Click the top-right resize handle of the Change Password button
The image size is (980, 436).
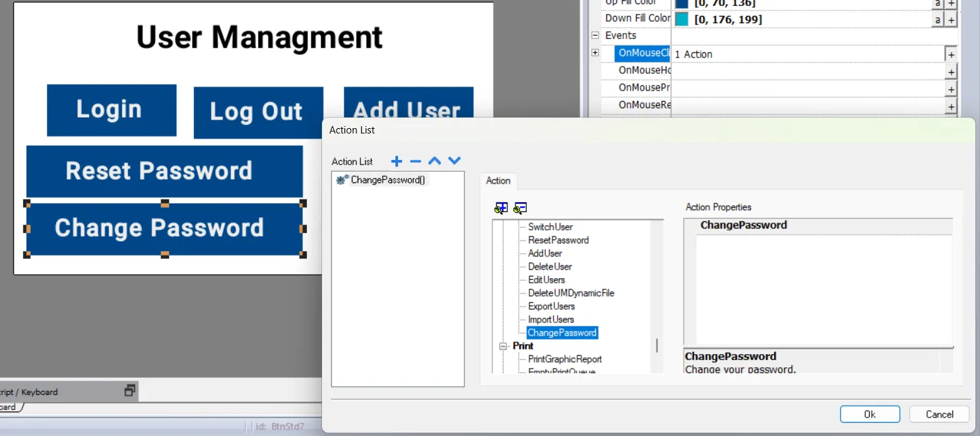point(303,203)
